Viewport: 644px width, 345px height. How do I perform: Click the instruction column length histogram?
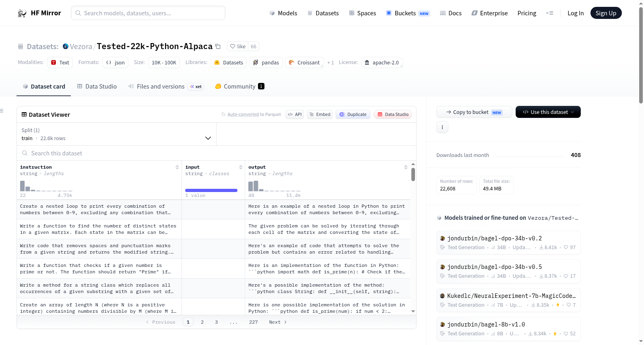click(46, 186)
